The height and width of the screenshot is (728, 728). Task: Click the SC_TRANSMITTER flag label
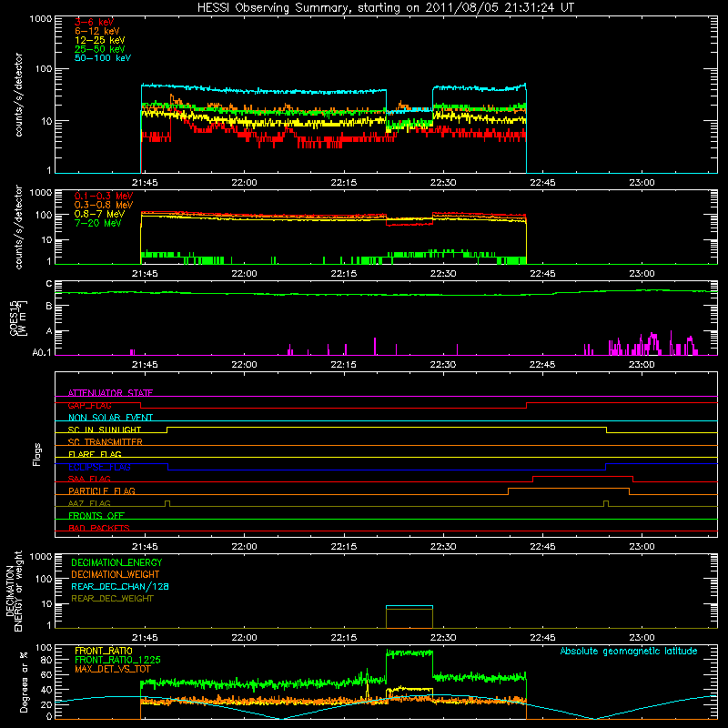point(106,442)
